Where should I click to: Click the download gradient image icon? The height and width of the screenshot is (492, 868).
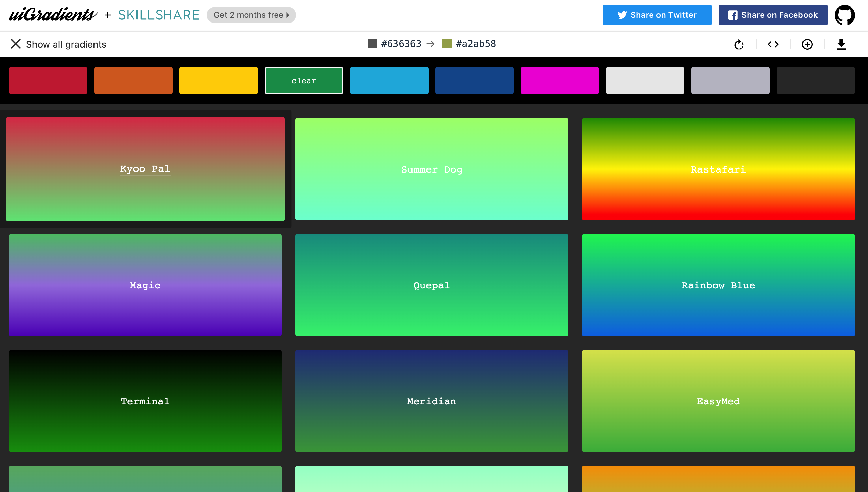point(841,44)
